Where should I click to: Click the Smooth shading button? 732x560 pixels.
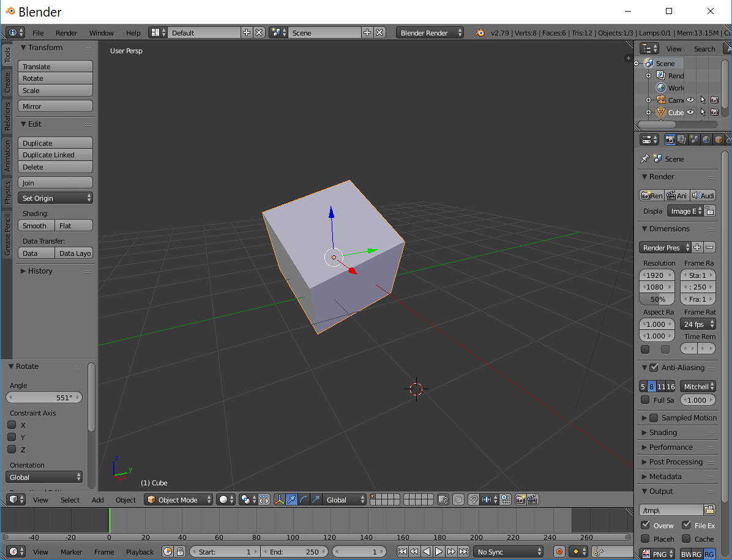coord(36,225)
